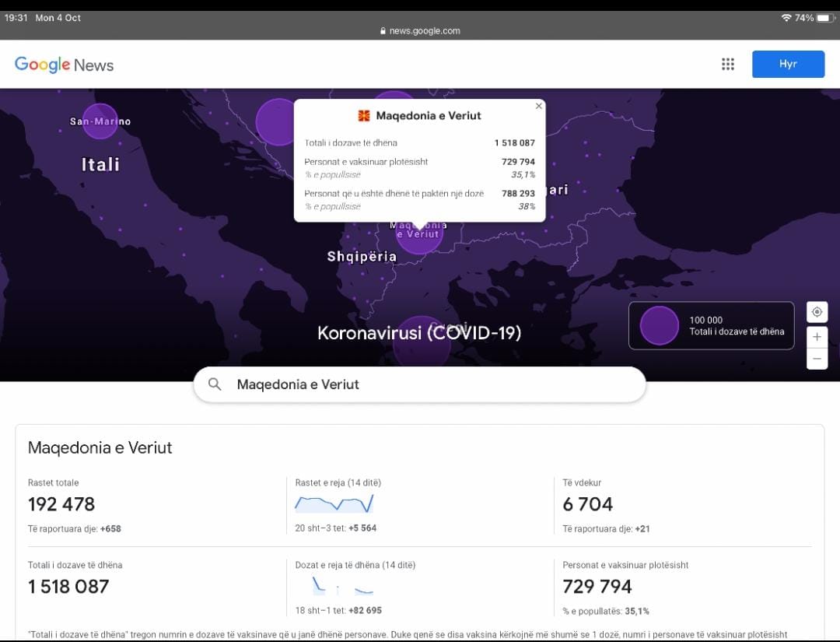Close the Maqedonia e Veriut popup
The image size is (840, 642).
(x=538, y=107)
